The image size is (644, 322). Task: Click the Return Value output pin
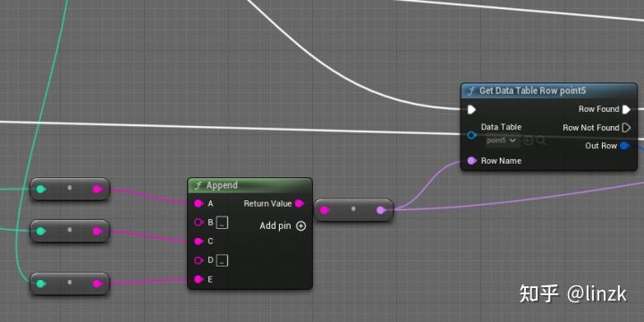pos(300,203)
